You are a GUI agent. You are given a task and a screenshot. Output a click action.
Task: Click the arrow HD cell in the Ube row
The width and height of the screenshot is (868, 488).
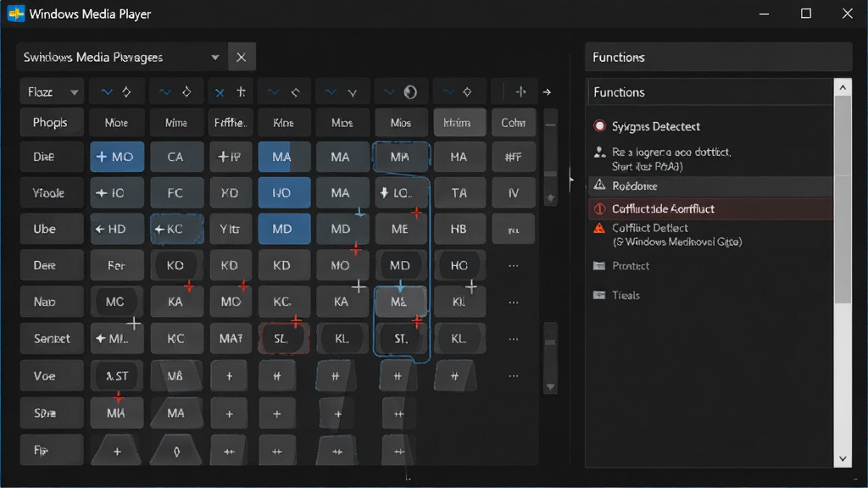coord(117,229)
